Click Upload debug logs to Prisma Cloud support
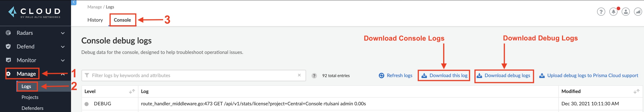 [x=589, y=76]
